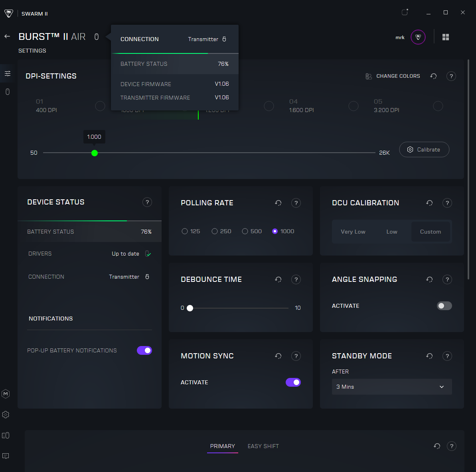Open the settings gear in sidebar
The image size is (476, 472).
[6, 415]
